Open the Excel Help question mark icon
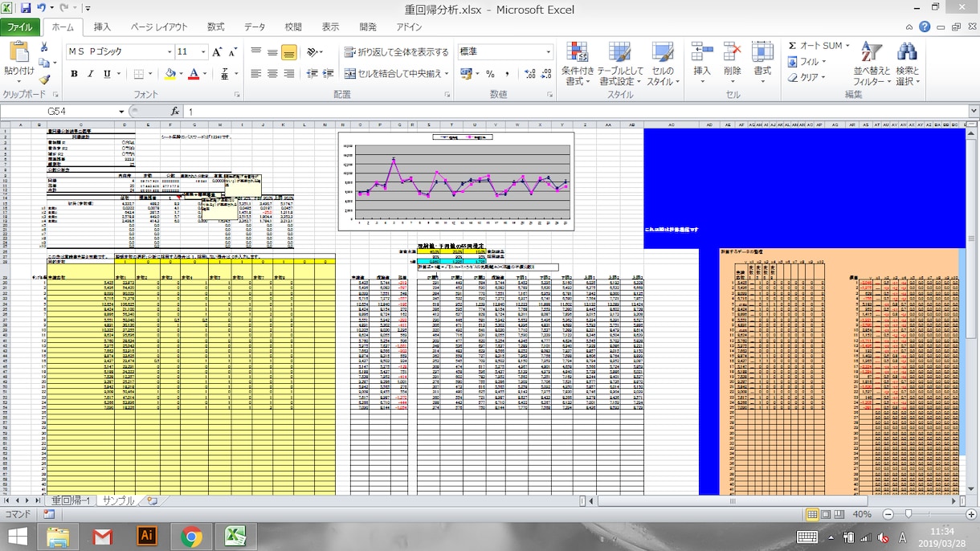Screen dimensions: 980x551 point(925,27)
